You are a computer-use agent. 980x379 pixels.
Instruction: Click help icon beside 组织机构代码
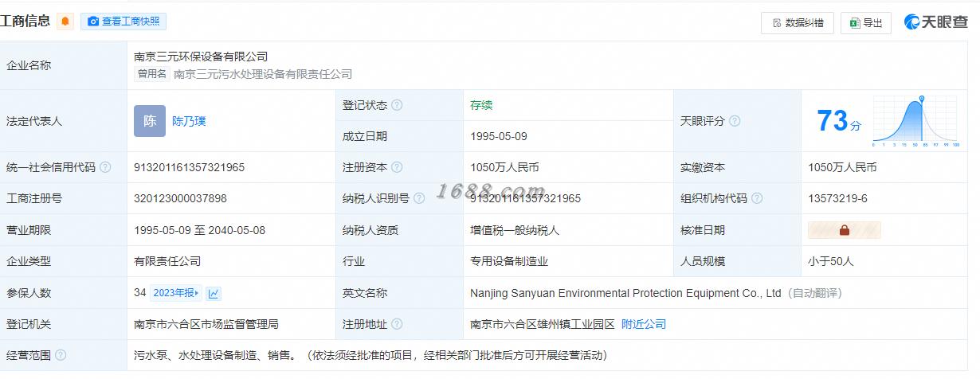[757, 198]
